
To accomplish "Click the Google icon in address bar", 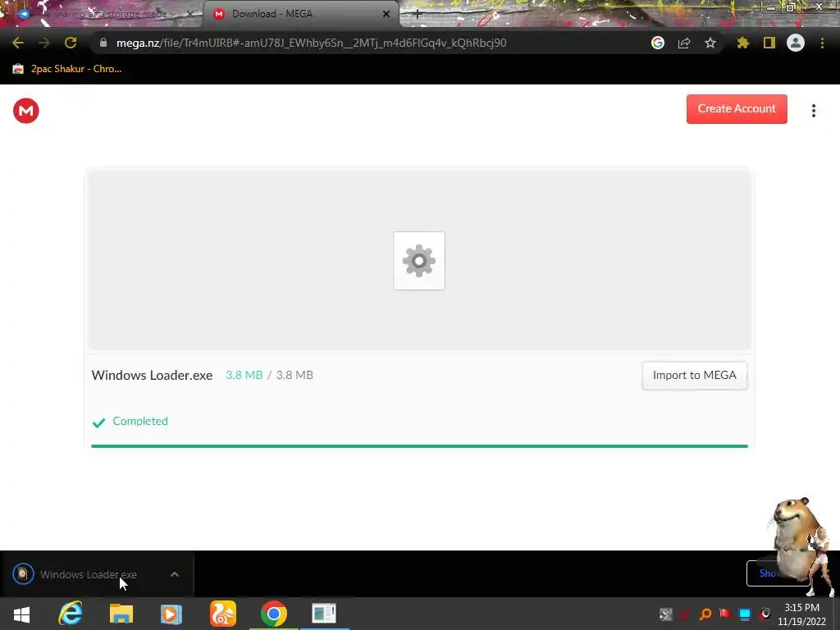I will click(x=658, y=43).
